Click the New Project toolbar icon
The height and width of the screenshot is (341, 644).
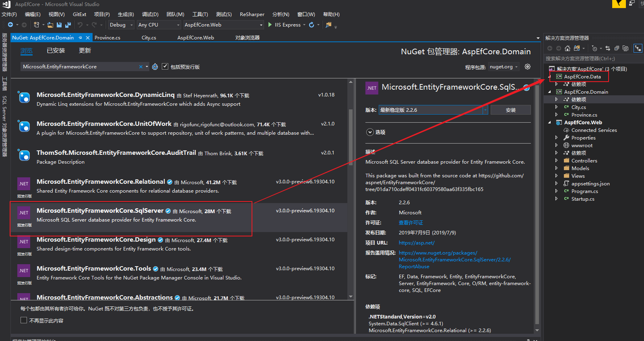[x=37, y=25]
